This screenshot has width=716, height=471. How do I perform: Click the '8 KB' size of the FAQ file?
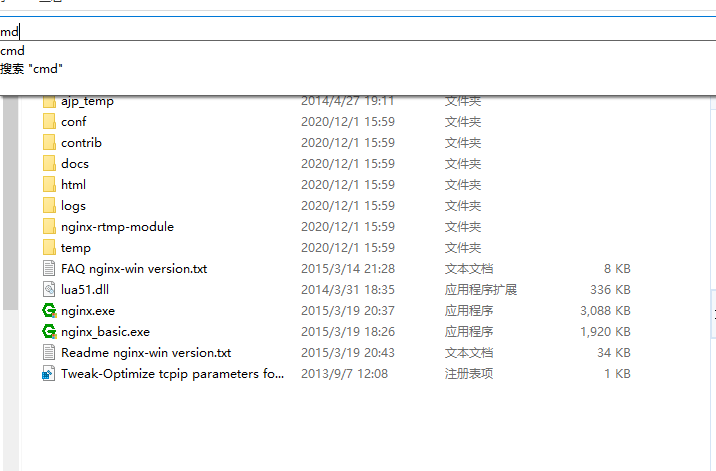[617, 269]
